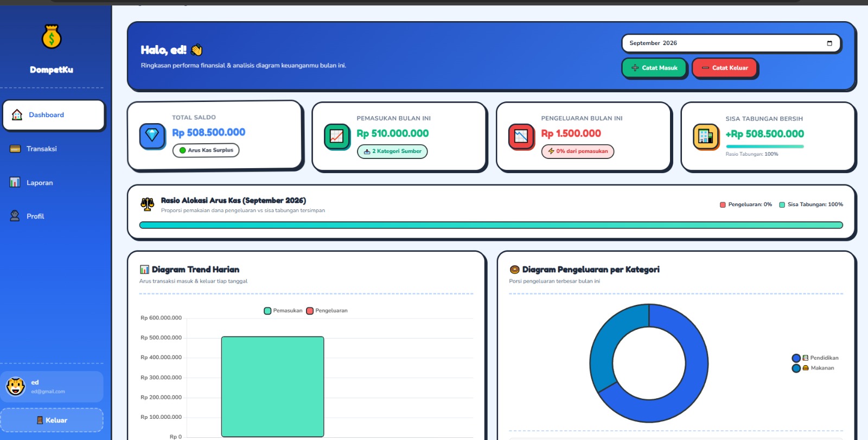Toggle Pendidikan legend in donut chart
The height and width of the screenshot is (440, 868).
click(x=815, y=358)
